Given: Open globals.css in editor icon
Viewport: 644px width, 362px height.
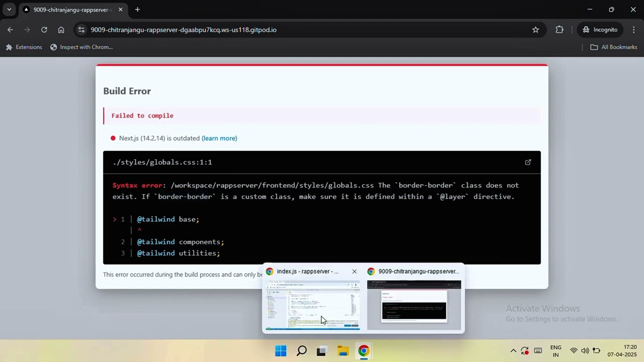Looking at the screenshot, I should 528,162.
